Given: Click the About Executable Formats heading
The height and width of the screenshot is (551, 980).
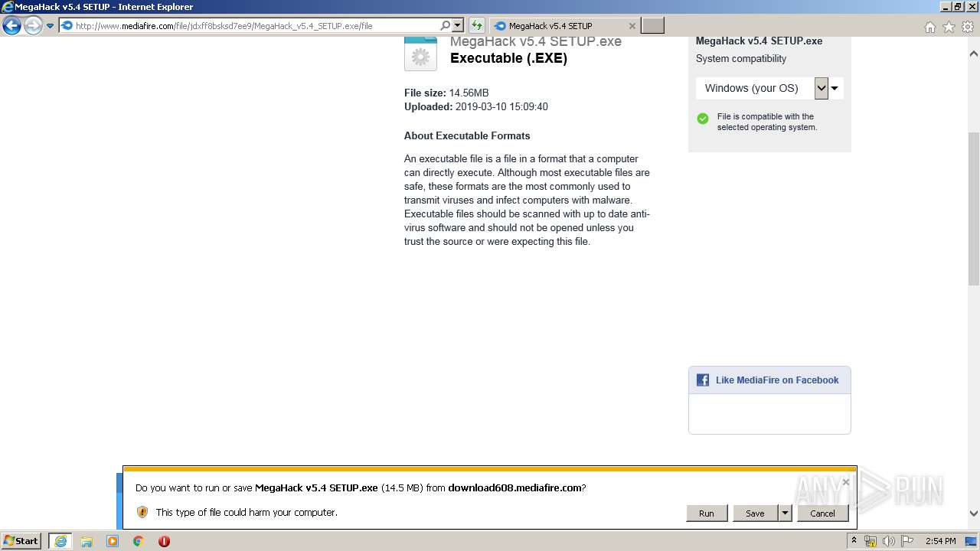Looking at the screenshot, I should tap(467, 135).
